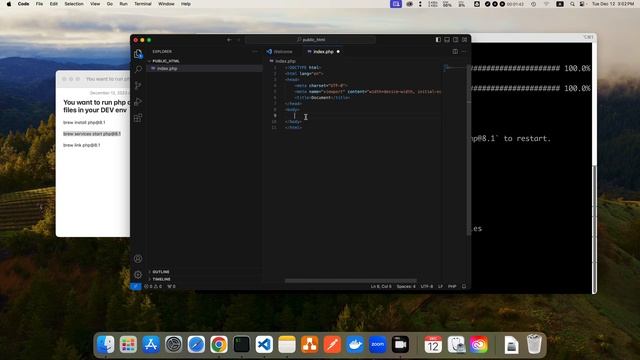This screenshot has width=640, height=360.
Task: Open the Customize Layout icon
Action: tap(464, 40)
